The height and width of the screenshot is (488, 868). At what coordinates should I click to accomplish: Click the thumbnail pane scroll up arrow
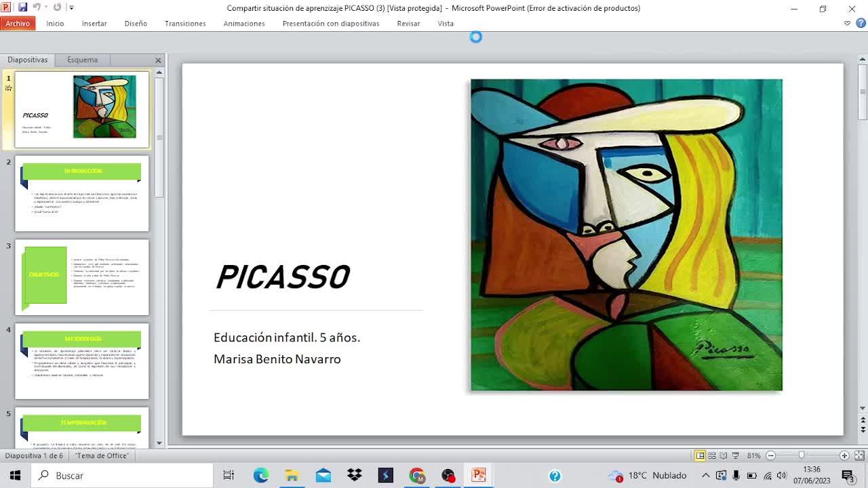pos(159,72)
